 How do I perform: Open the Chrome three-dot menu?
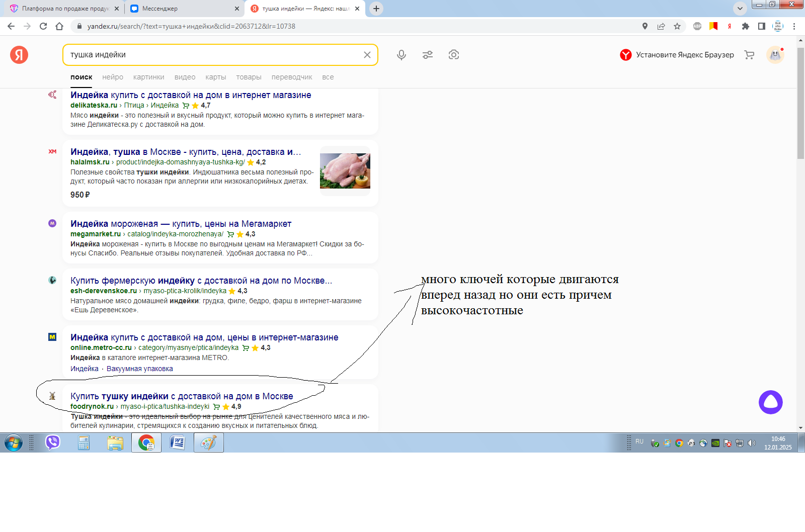pyautogui.click(x=794, y=26)
